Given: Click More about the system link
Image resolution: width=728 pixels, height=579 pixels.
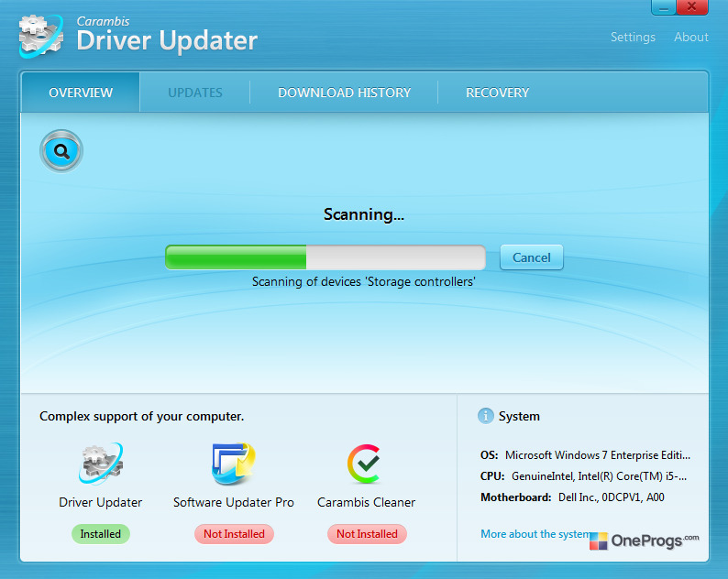Looking at the screenshot, I should coord(535,534).
